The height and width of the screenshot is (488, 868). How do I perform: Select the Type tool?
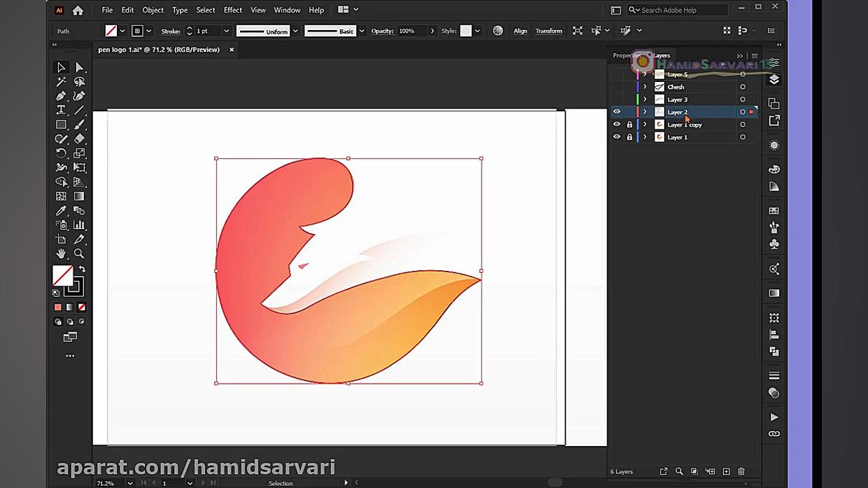pyautogui.click(x=61, y=110)
